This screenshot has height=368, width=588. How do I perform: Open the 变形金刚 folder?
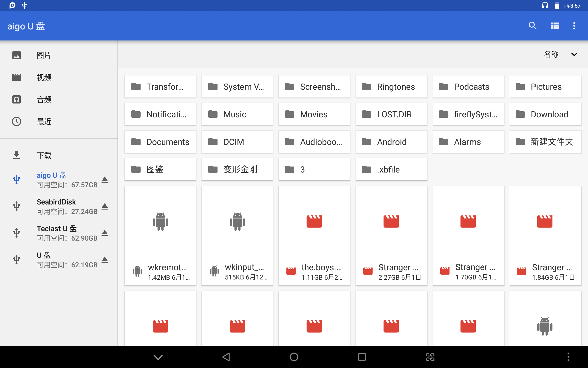pyautogui.click(x=237, y=170)
